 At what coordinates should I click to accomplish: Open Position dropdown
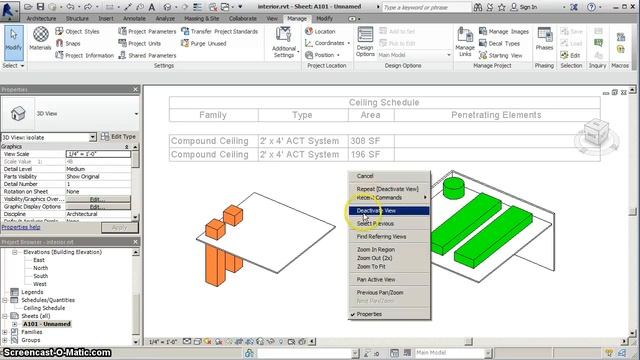click(322, 55)
